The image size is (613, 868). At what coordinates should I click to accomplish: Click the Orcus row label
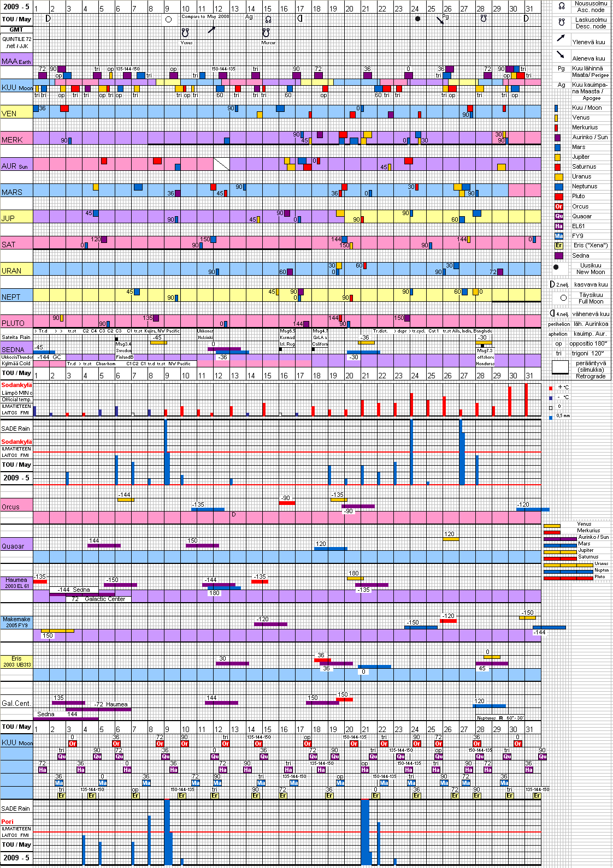coord(10,507)
